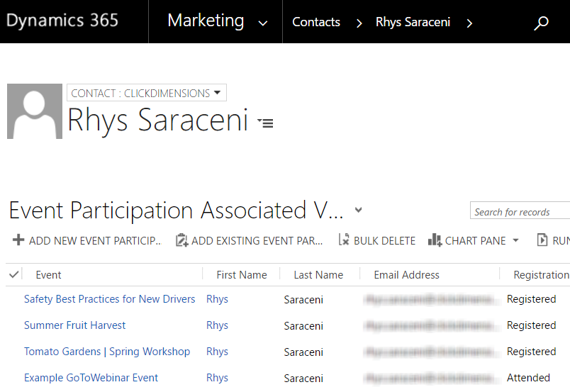Click Rhys link in Summer Fruit Harvest row
The height and width of the screenshot is (392, 570).
(x=217, y=325)
